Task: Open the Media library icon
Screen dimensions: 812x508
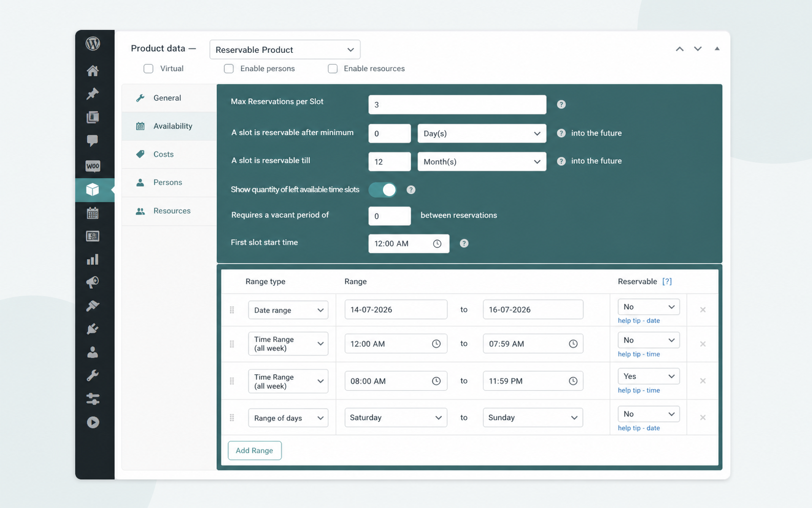Action: (93, 117)
